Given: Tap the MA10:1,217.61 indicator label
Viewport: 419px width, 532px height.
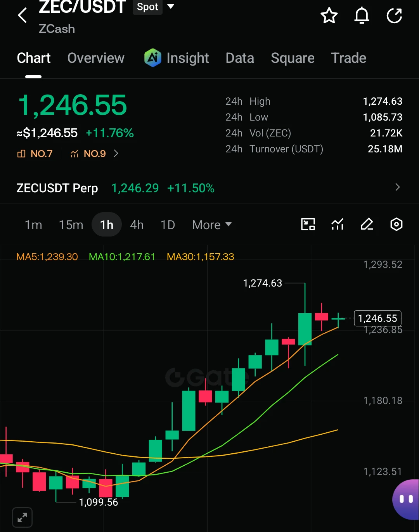Looking at the screenshot, I should coord(122,257).
